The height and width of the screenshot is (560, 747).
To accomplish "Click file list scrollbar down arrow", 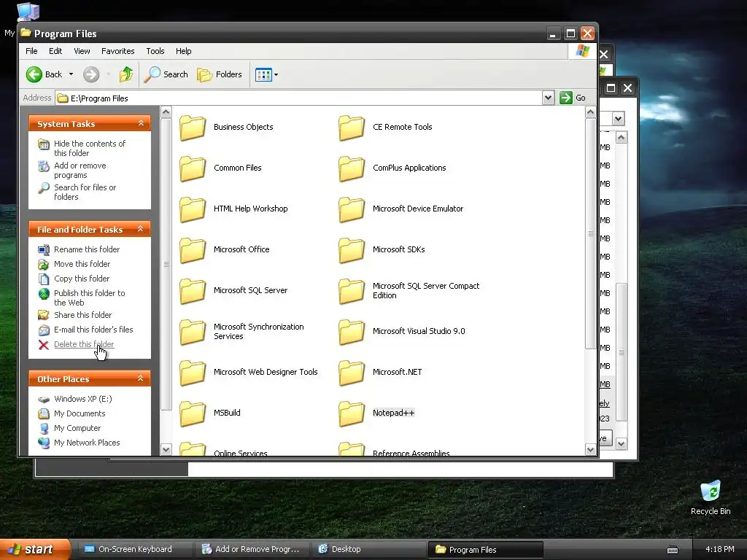I will (590, 449).
